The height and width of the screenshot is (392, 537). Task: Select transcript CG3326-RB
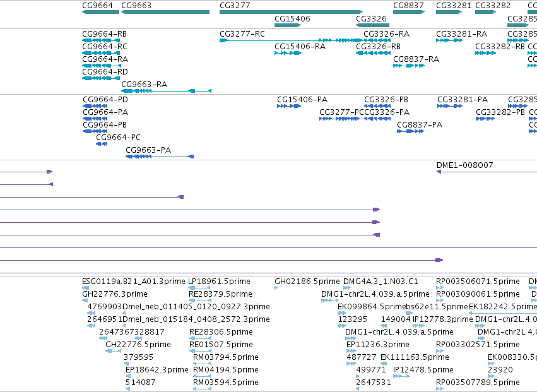pyautogui.click(x=374, y=53)
